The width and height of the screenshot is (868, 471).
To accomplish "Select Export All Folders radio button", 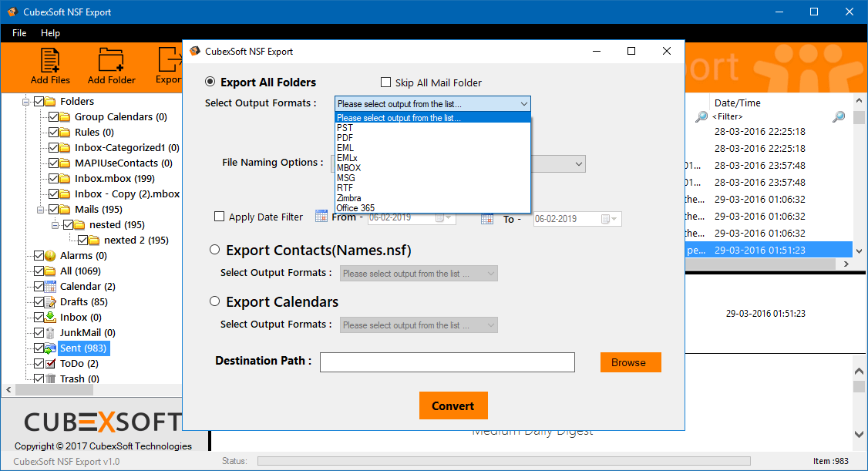I will coord(210,82).
